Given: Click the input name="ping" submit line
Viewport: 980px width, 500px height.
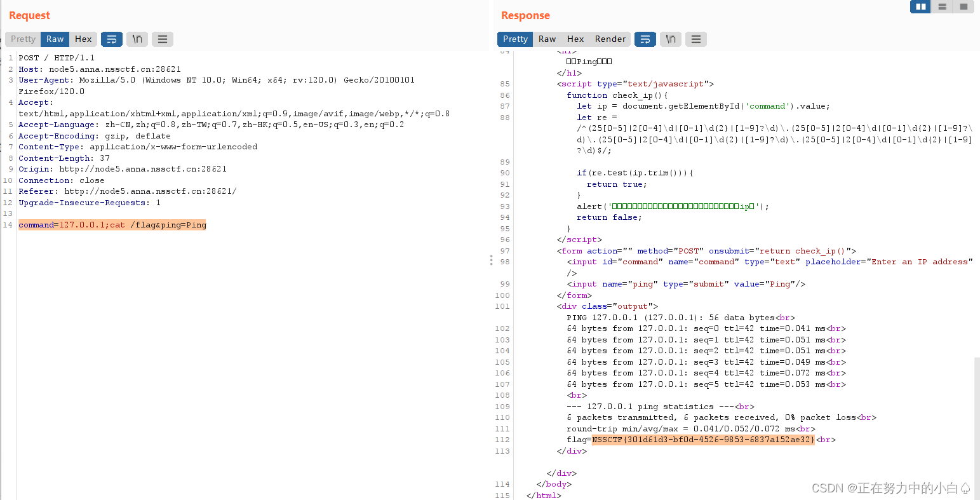Looking at the screenshot, I should pyautogui.click(x=686, y=284).
